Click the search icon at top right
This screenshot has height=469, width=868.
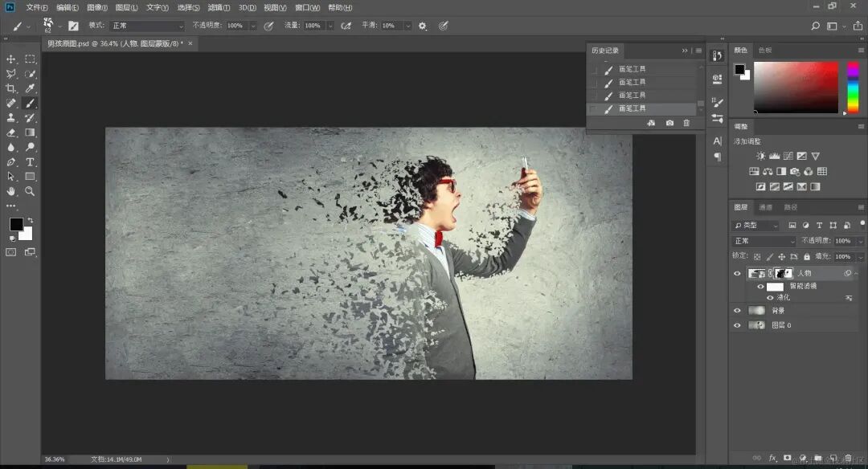816,26
